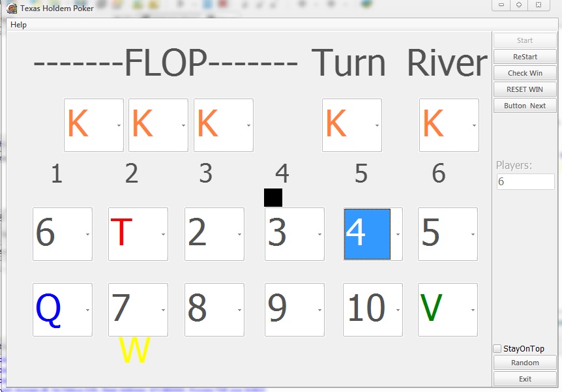Expand the blue Q card dropdown

(x=87, y=310)
